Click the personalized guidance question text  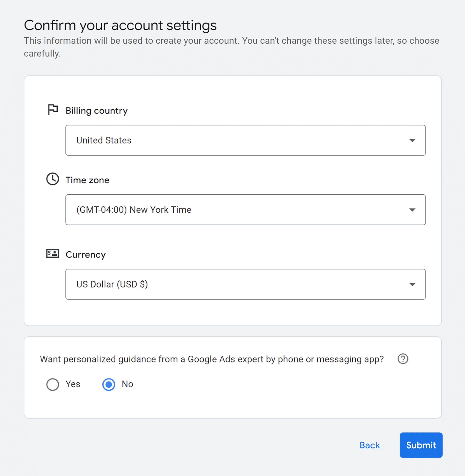point(212,359)
